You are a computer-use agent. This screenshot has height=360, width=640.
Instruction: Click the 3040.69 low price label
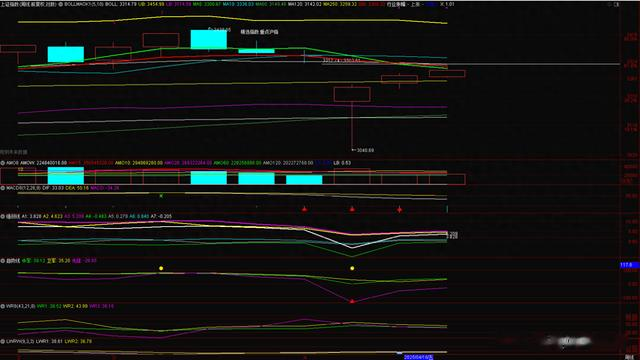coord(364,150)
